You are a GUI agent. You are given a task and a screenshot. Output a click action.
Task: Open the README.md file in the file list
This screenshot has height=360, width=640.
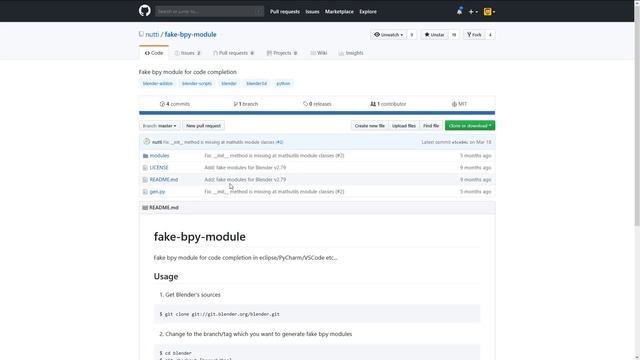(x=164, y=180)
